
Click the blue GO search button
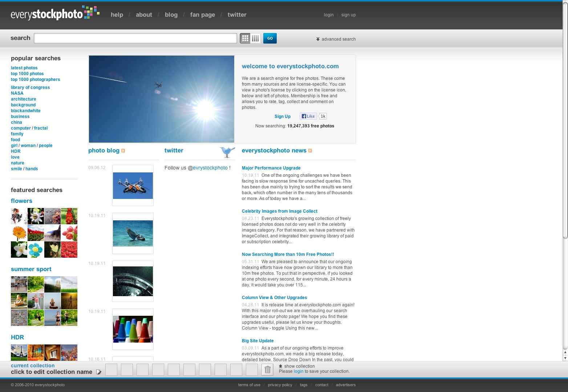tap(270, 38)
